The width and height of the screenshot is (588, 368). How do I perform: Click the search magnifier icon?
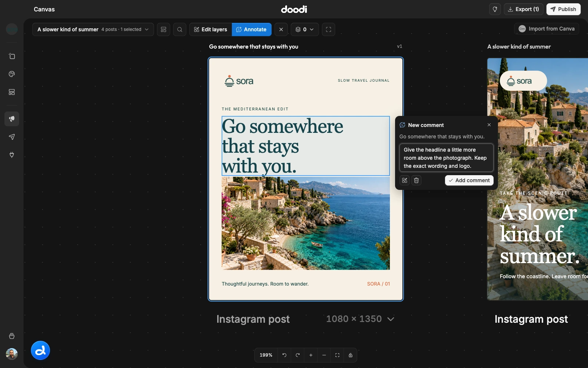[x=180, y=29]
